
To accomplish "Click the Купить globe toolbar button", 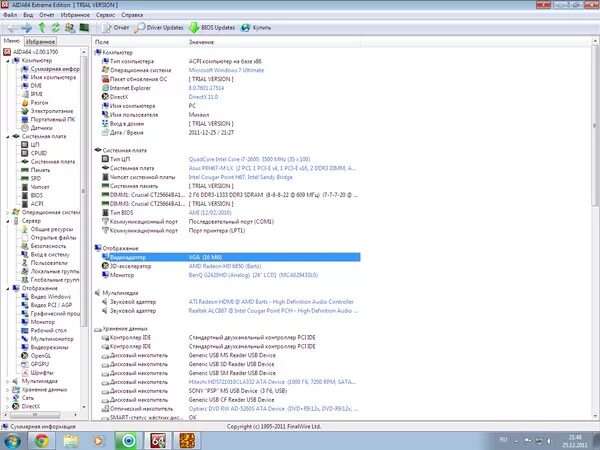I will coord(256,28).
